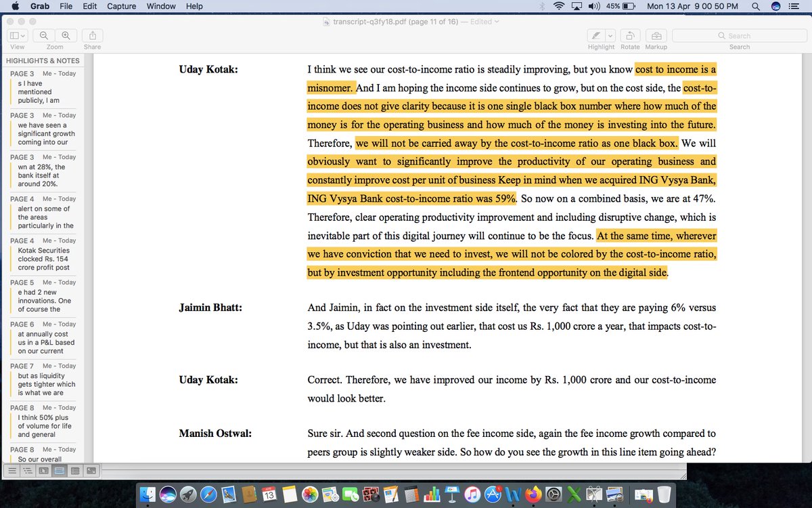The image size is (812, 508).
Task: Open the Apple menu
Action: point(15,6)
